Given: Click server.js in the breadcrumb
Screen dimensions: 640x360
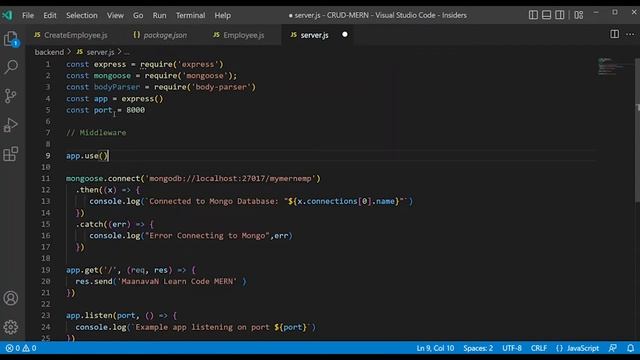Looking at the screenshot, I should tap(96, 52).
